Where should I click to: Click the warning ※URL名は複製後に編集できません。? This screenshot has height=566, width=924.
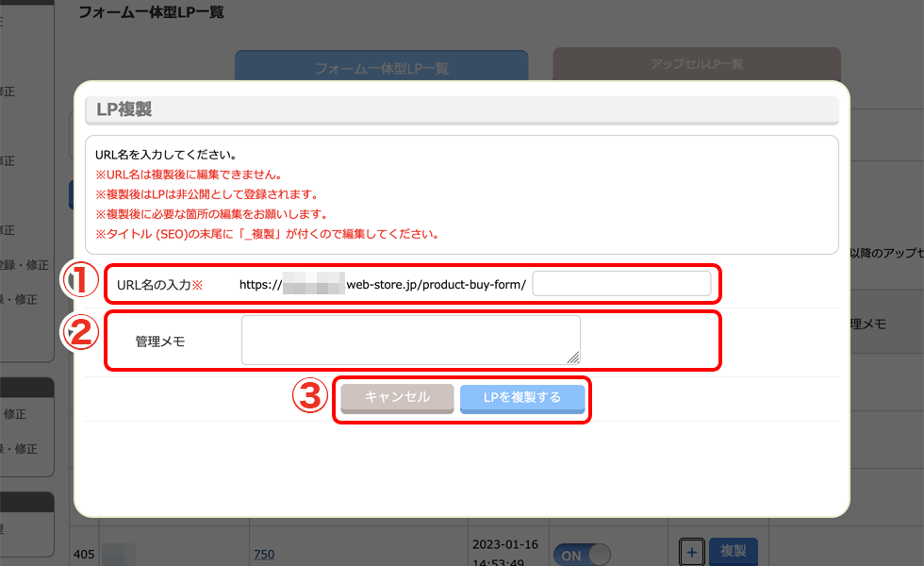(x=190, y=175)
